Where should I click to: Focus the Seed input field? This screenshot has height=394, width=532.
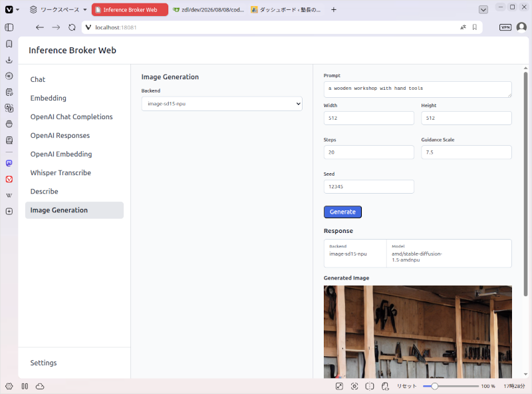point(369,186)
